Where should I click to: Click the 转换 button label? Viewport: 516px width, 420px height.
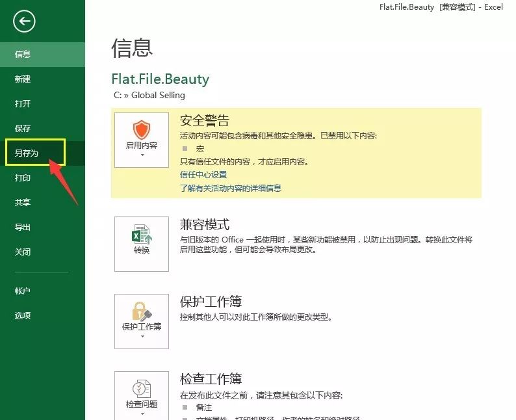pos(142,250)
